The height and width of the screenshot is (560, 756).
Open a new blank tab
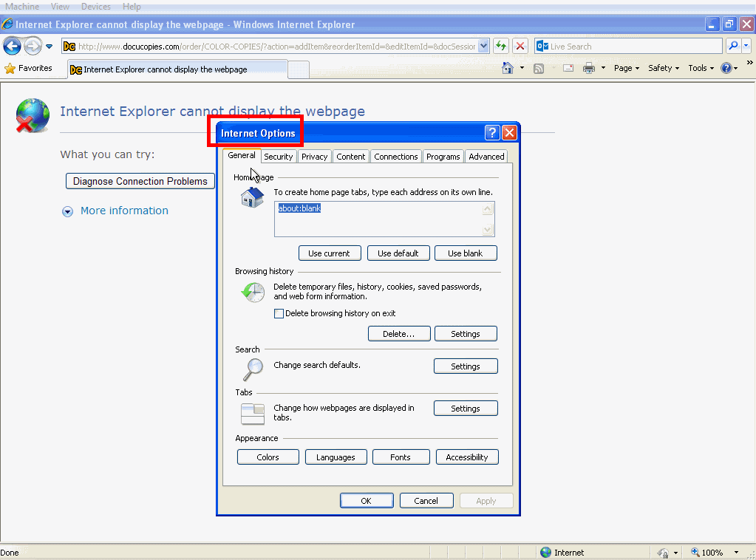click(x=299, y=69)
